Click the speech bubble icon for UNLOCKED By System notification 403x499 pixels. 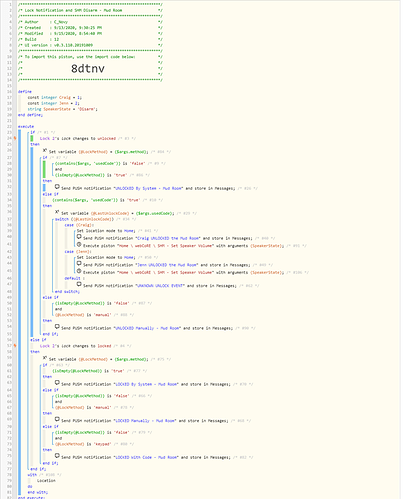[57, 187]
